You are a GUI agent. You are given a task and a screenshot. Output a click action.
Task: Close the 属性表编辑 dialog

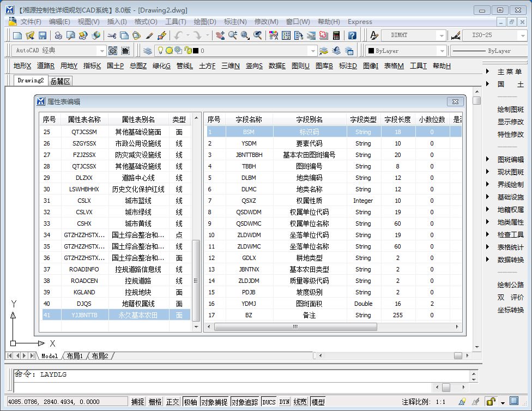pyautogui.click(x=455, y=101)
